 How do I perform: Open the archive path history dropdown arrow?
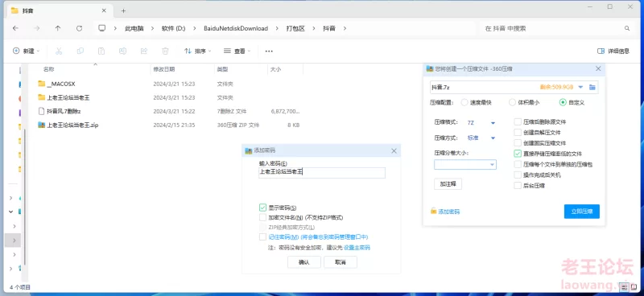pyautogui.click(x=580, y=87)
